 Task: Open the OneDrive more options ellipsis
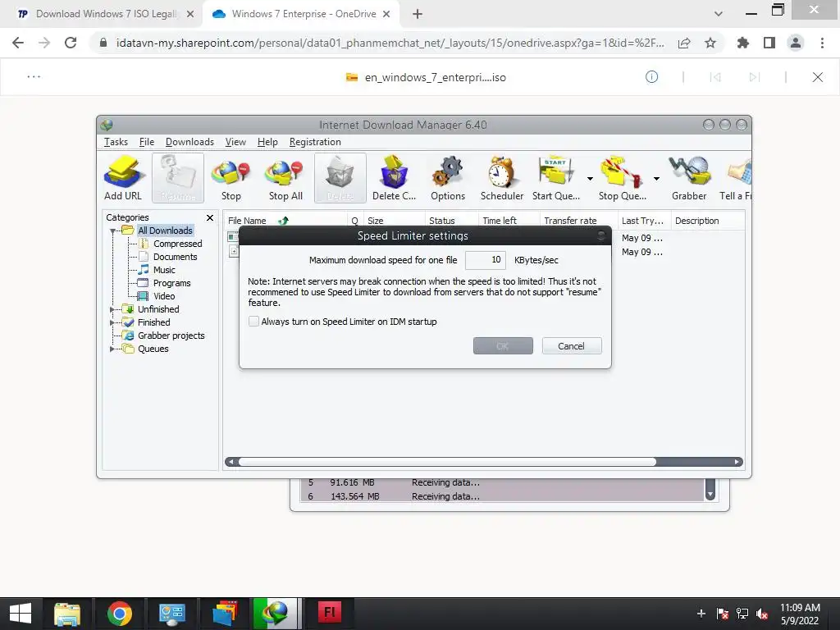point(34,76)
